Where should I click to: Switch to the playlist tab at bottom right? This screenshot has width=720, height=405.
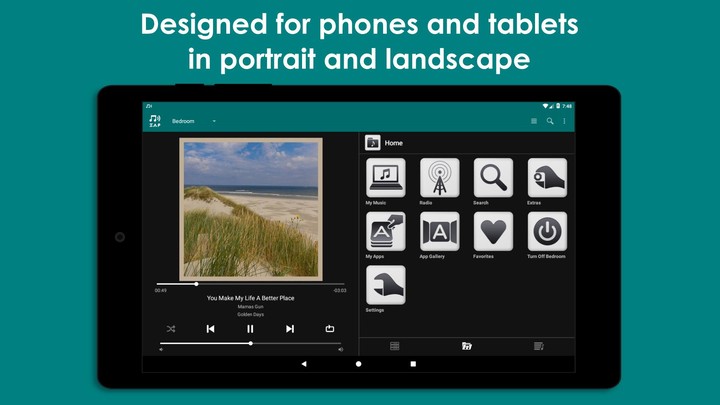539,346
